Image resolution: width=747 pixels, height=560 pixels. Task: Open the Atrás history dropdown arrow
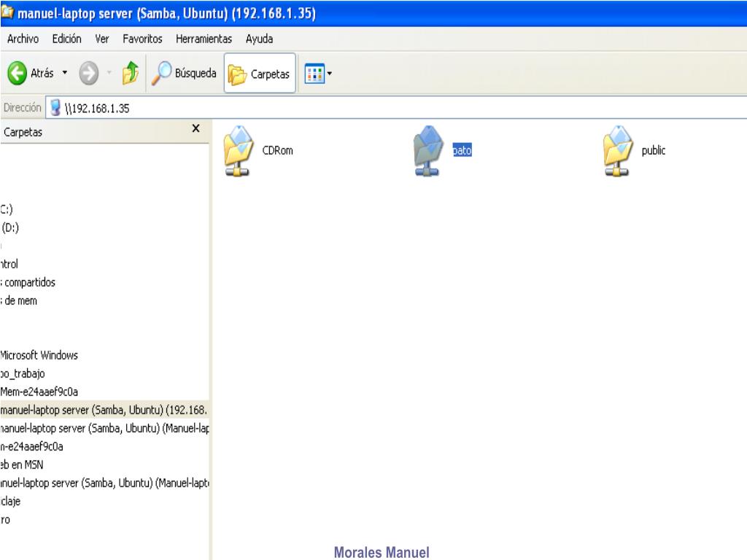65,73
